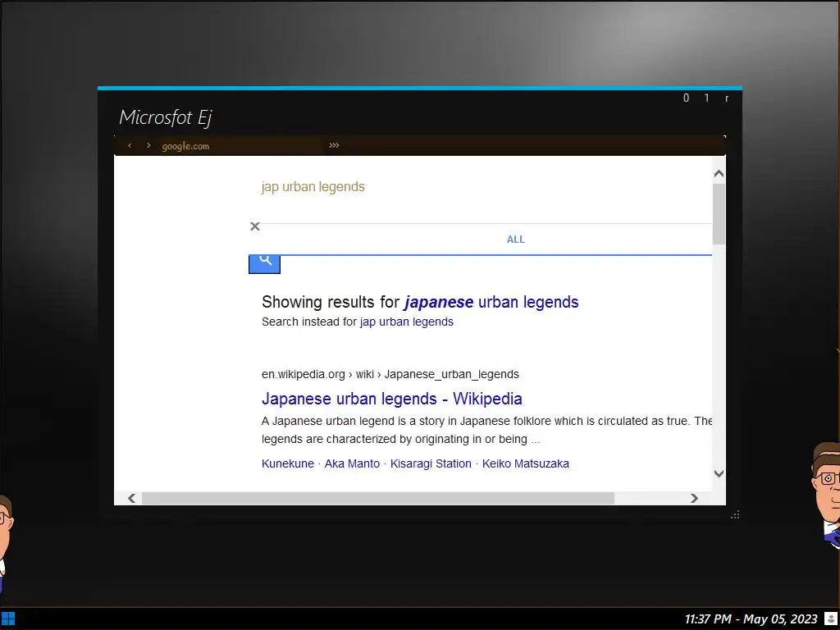
Task: Open the Kisaragi Station sublink
Action: [431, 464]
